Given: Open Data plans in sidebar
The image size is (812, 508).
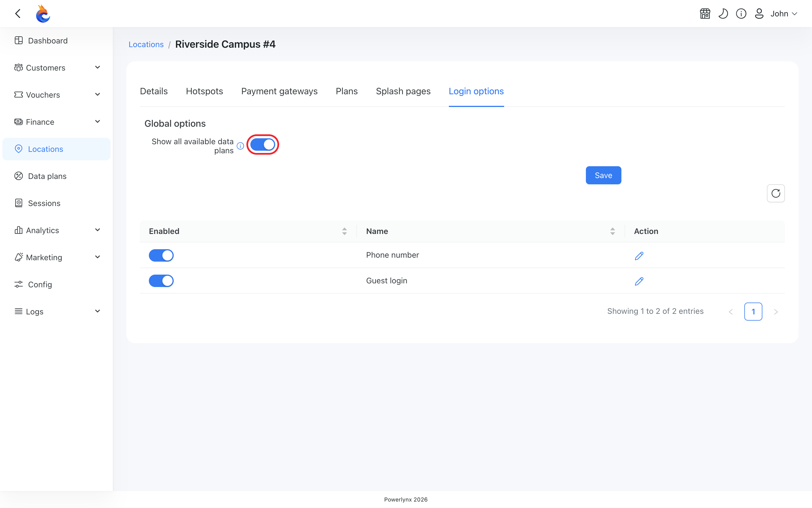Looking at the screenshot, I should pyautogui.click(x=56, y=176).
